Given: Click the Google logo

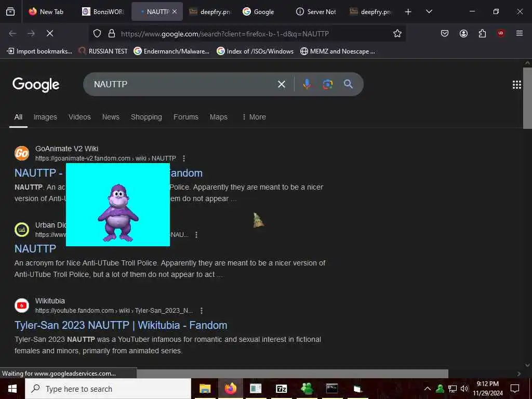Looking at the screenshot, I should (x=36, y=85).
